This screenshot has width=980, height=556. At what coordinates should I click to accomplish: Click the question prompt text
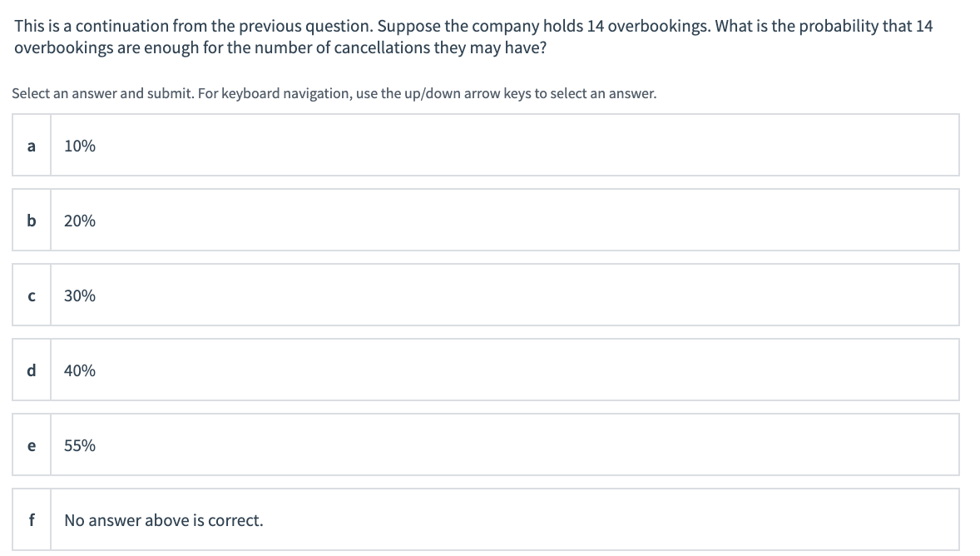tap(472, 36)
